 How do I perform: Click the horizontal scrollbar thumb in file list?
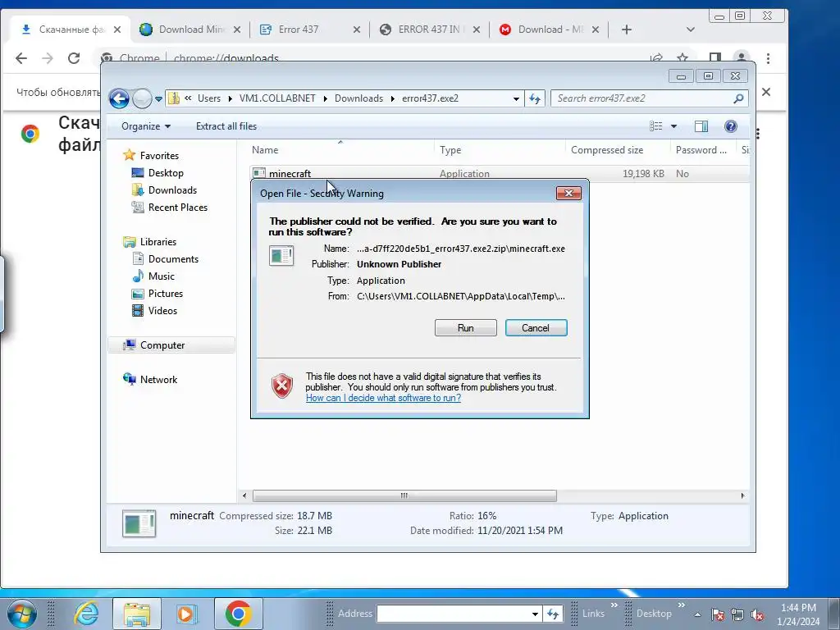click(x=404, y=496)
